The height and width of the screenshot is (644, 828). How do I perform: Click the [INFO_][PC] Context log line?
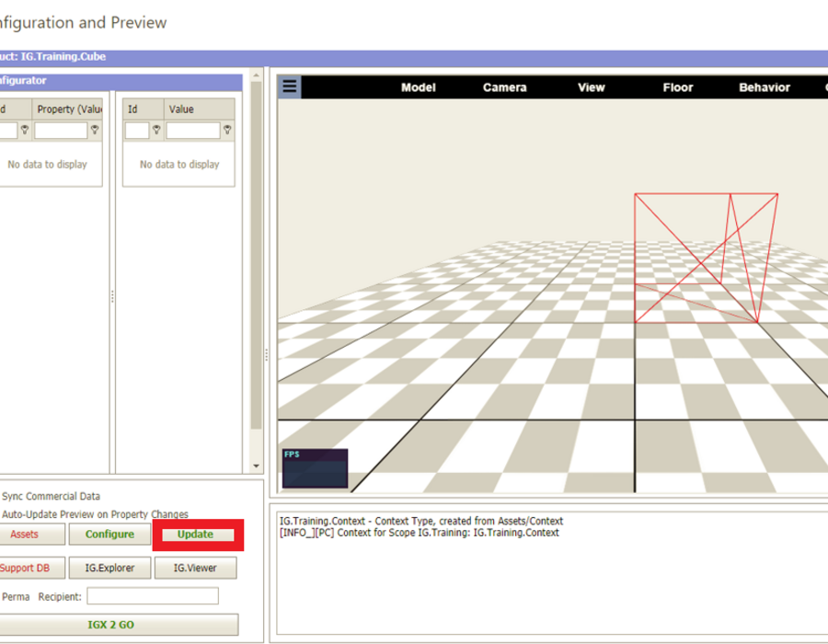click(x=419, y=533)
